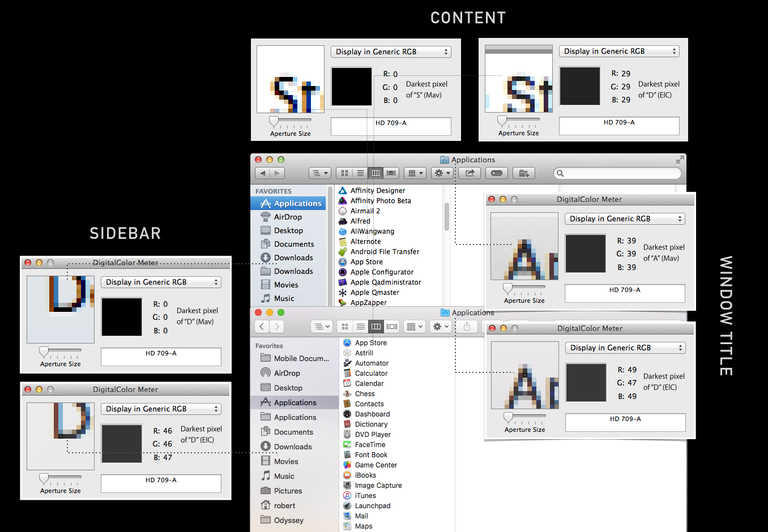This screenshot has width=768, height=532.
Task: Switch upper Finder window to Cover Flow view
Action: point(391,173)
